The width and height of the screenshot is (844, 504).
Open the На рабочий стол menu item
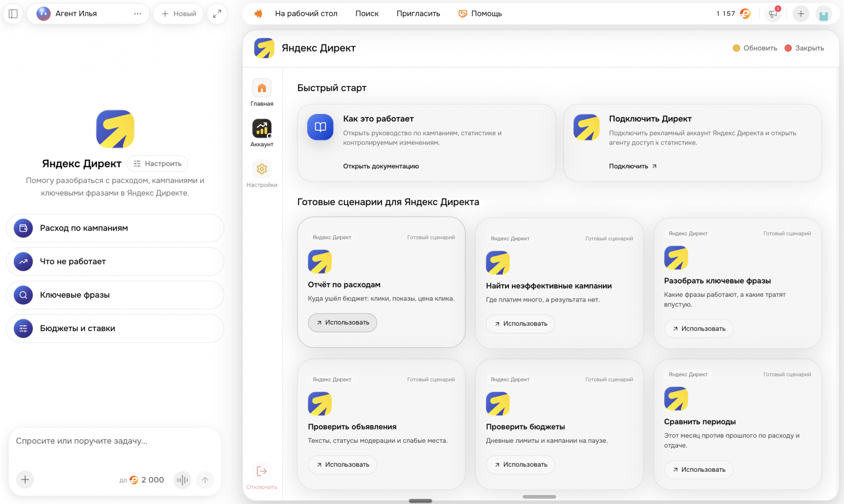pos(306,14)
